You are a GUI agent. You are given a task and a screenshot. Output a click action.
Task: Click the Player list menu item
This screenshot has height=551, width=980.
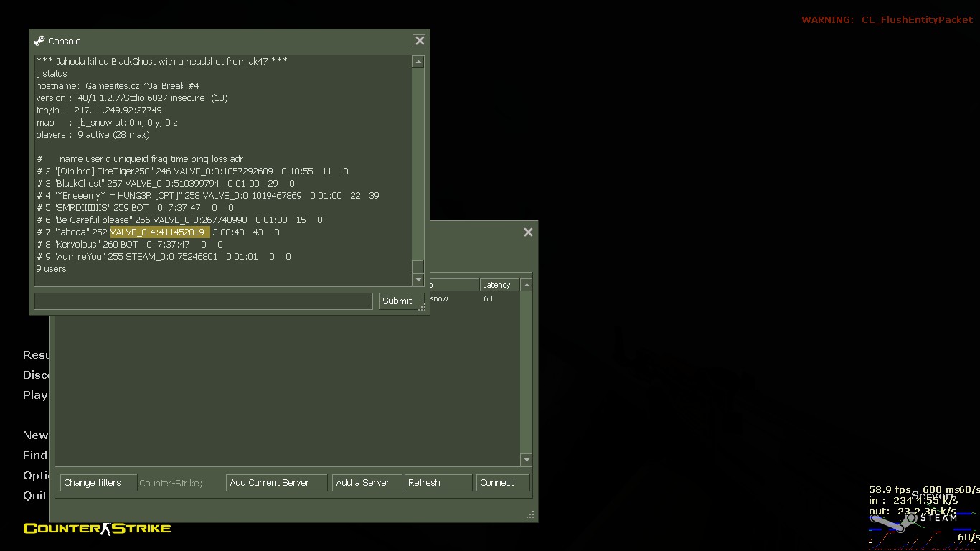[35, 395]
